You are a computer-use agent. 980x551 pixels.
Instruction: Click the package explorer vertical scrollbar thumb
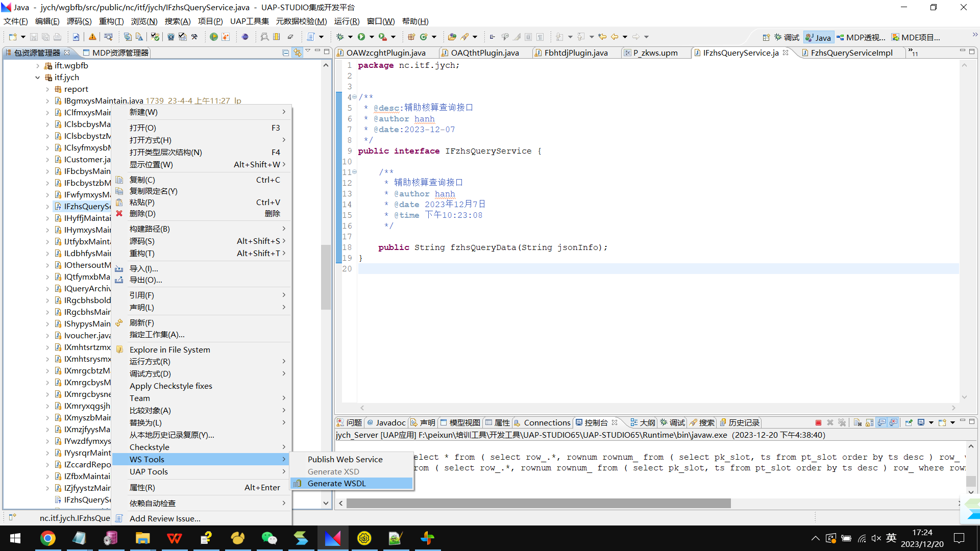pos(326,278)
